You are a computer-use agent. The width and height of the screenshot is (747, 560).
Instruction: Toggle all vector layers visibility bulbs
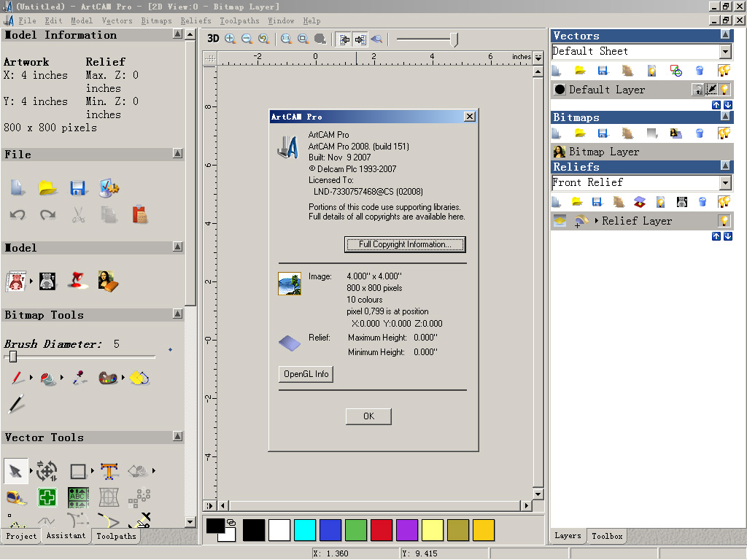click(x=724, y=71)
